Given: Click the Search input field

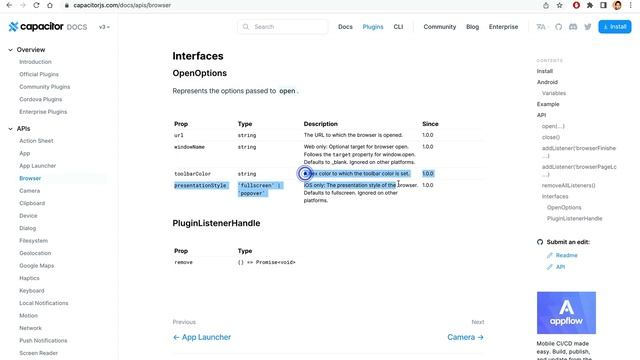Looking at the screenshot, I should (x=282, y=27).
